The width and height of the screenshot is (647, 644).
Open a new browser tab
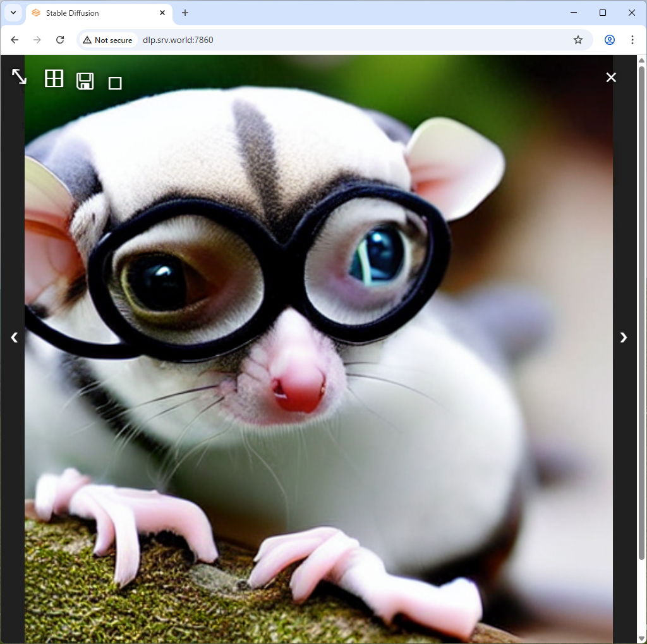(x=185, y=13)
